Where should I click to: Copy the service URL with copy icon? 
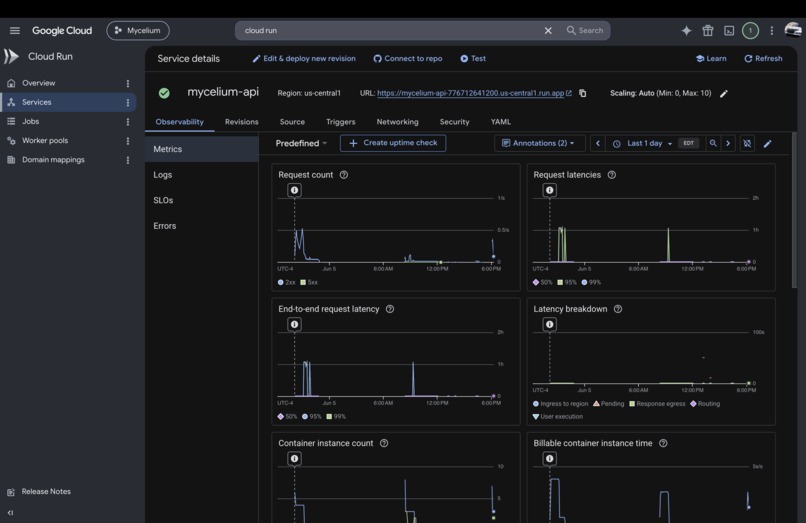pos(582,93)
